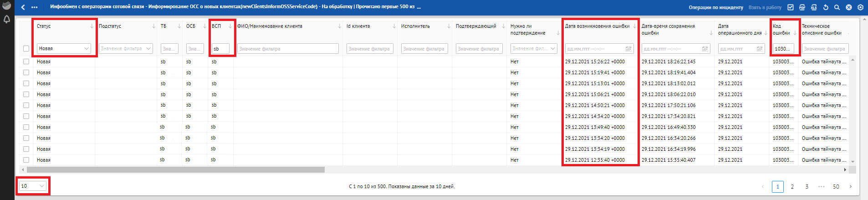Select the checkbox in the last row
Screen dimensions: 868x200
(x=26, y=160)
